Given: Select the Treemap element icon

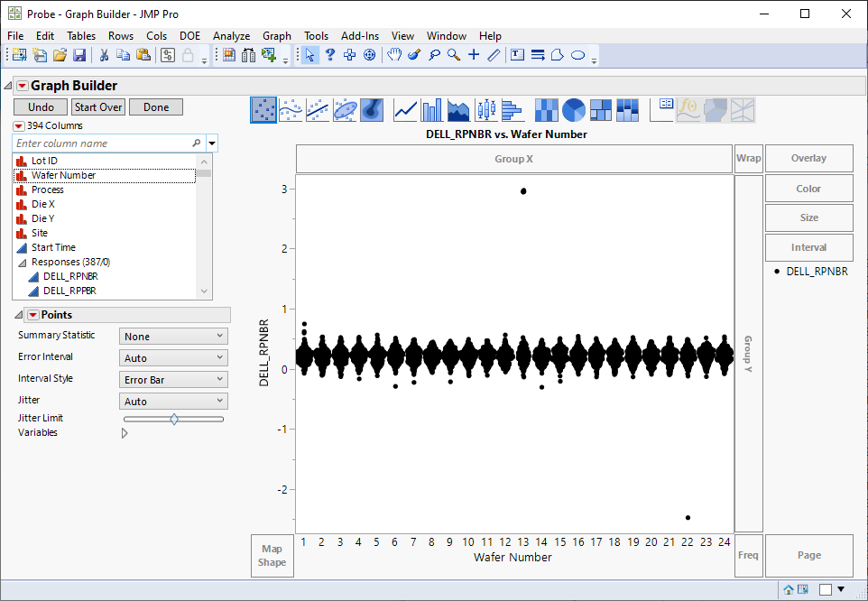Looking at the screenshot, I should 602,110.
